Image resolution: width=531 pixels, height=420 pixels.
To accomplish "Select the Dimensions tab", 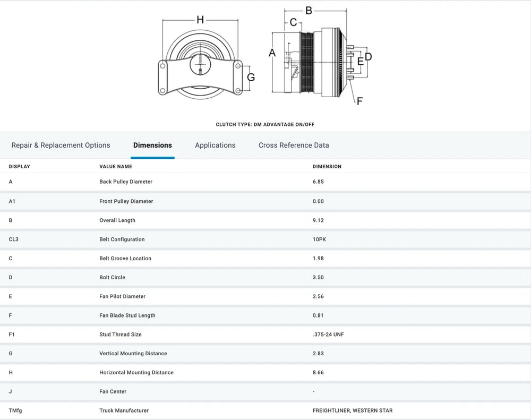I will point(152,145).
